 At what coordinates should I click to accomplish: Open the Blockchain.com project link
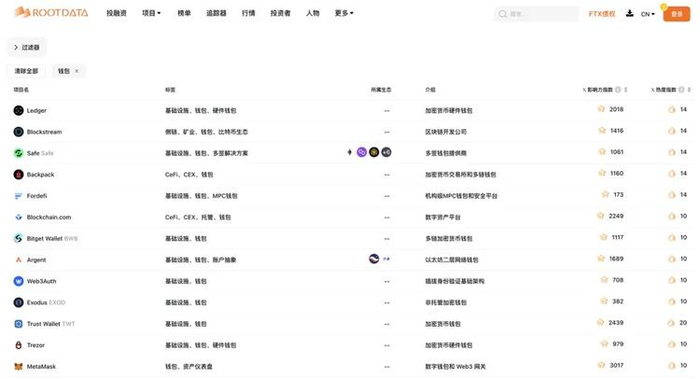[x=49, y=217]
